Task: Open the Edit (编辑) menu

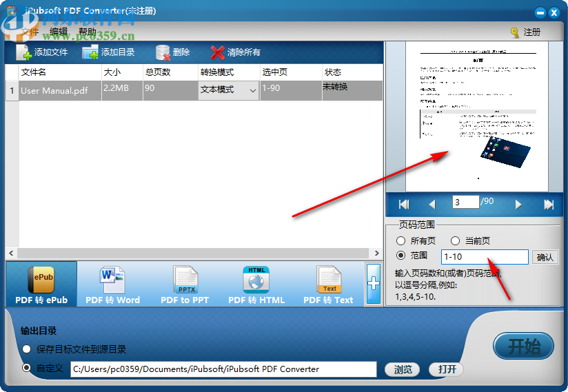Action: pyautogui.click(x=59, y=32)
